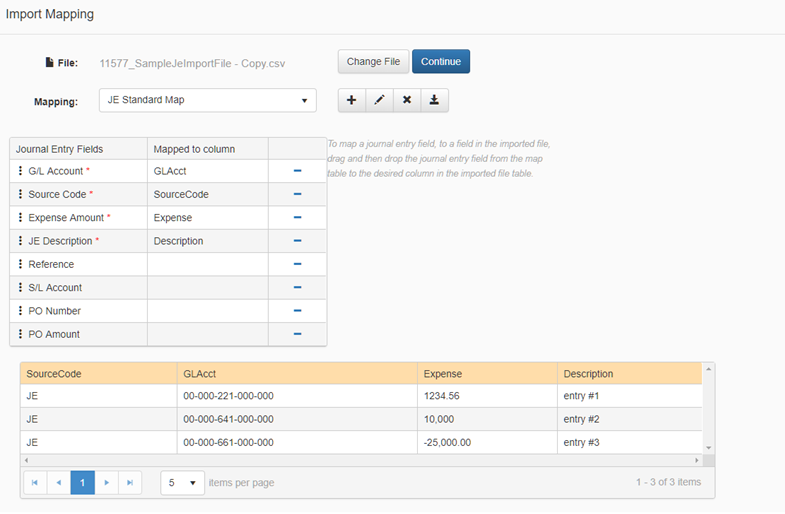
Task: Remove the G/L Account column mapping
Action: point(297,171)
